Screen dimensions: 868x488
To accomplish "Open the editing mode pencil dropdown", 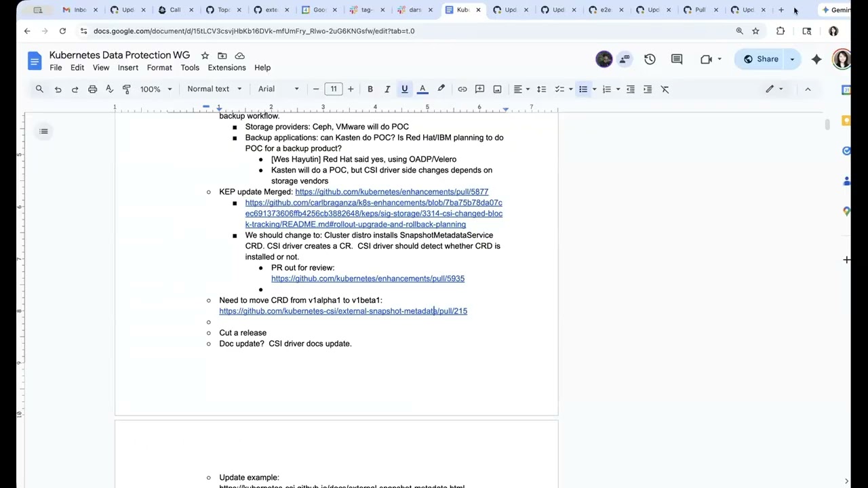I will [773, 89].
